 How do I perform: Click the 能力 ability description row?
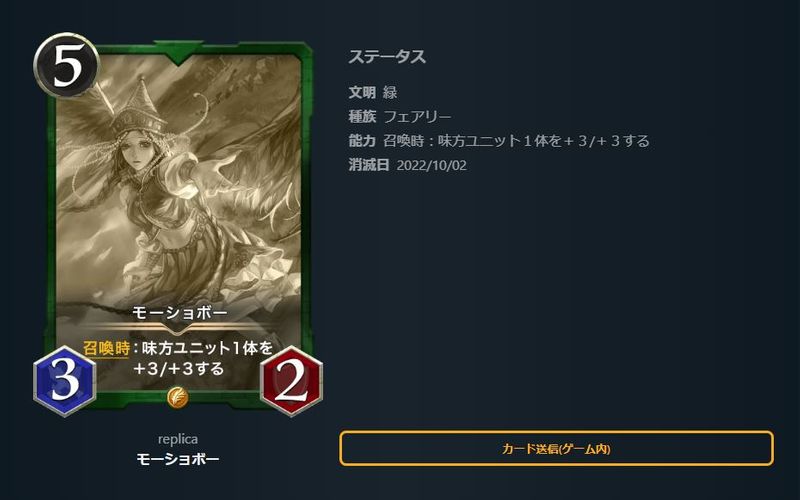[499, 141]
